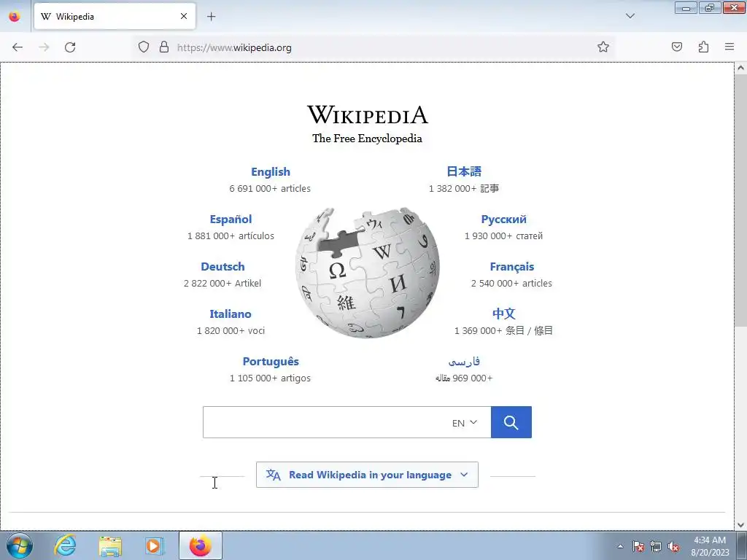Click the forward navigation arrow
Viewport: 747px width, 560px height.
44,47
